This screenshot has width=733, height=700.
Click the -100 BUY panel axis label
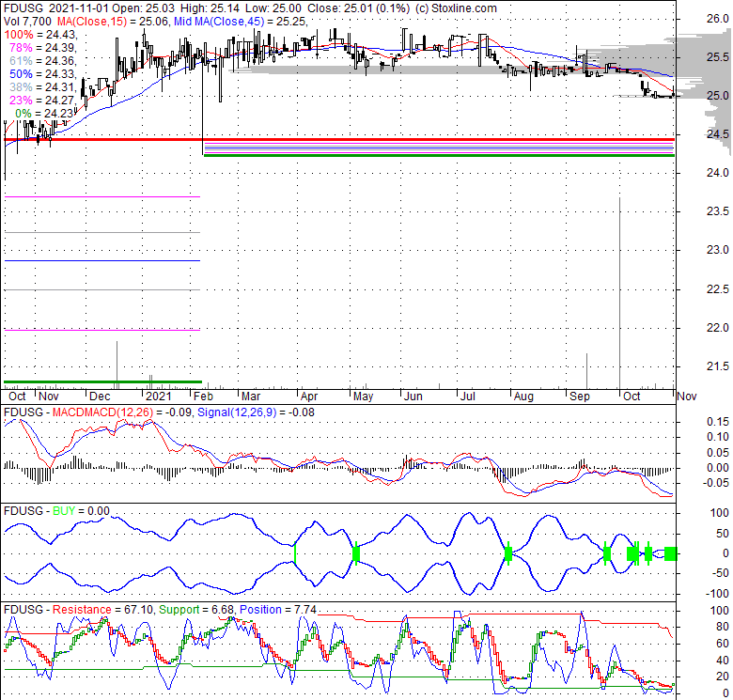tap(716, 594)
